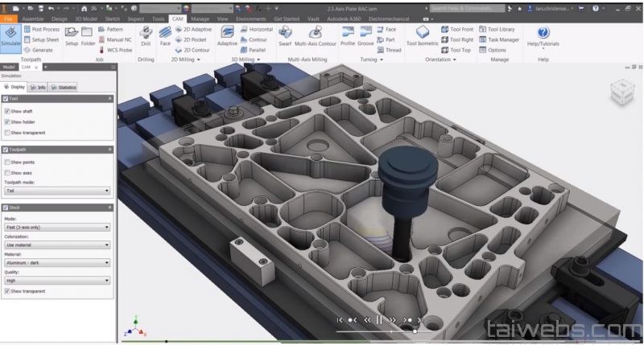The width and height of the screenshot is (644, 345).
Task: Click the Profile turning icon
Action: coord(347,35)
